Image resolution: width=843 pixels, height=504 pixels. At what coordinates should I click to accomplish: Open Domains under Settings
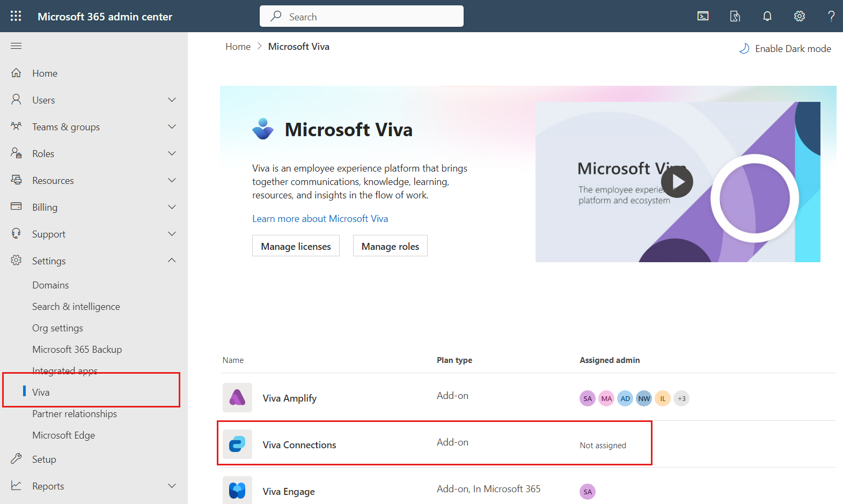click(50, 285)
